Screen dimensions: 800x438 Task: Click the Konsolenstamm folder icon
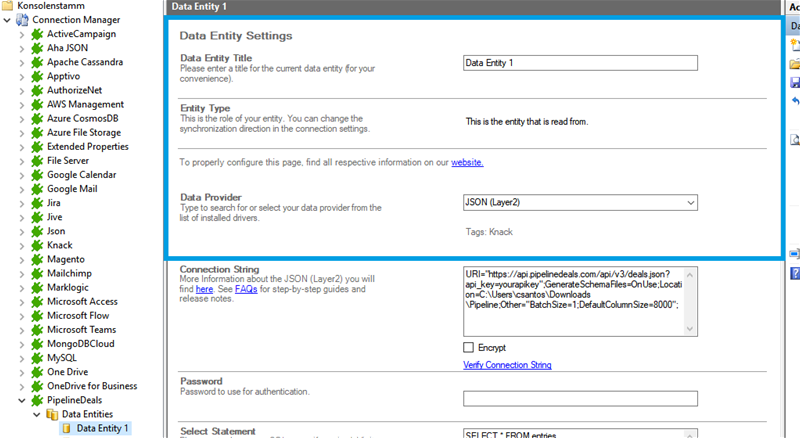coord(8,6)
